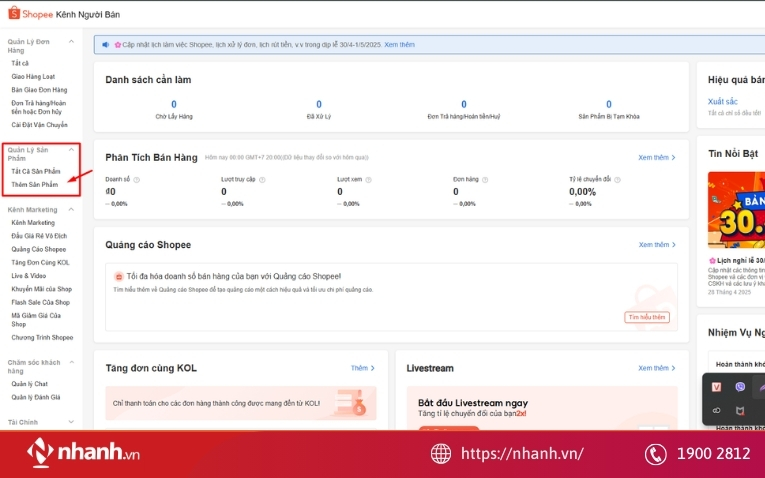Collapse the Kênh Marketing sidebar section
This screenshot has width=765, height=478.
click(71, 209)
